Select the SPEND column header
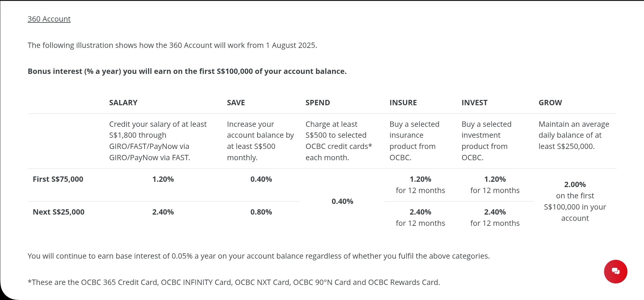 point(317,103)
